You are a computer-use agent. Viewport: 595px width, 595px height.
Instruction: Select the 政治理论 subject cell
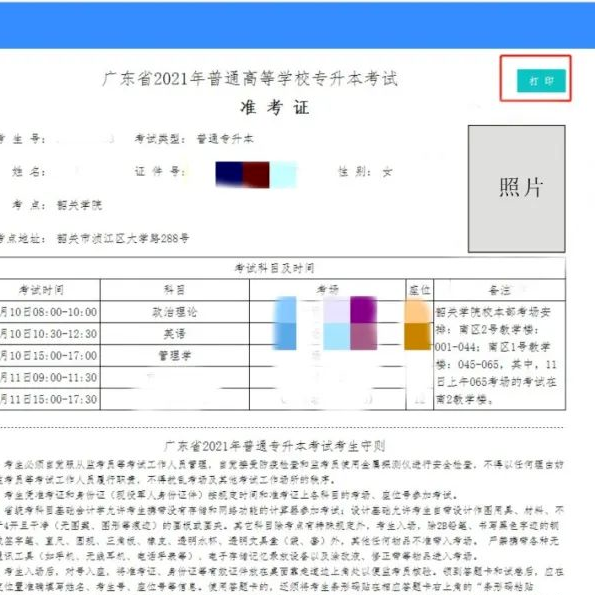pyautogui.click(x=175, y=312)
